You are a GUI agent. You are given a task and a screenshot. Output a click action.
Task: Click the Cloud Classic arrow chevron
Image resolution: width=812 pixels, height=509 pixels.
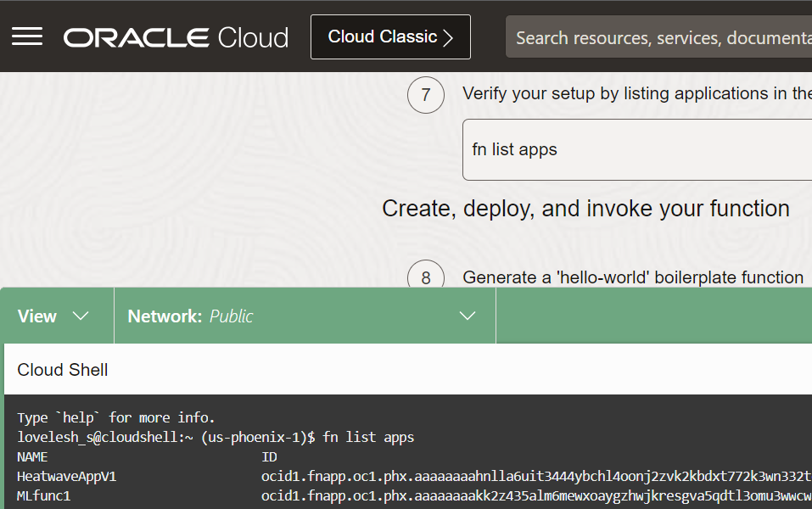click(x=449, y=36)
